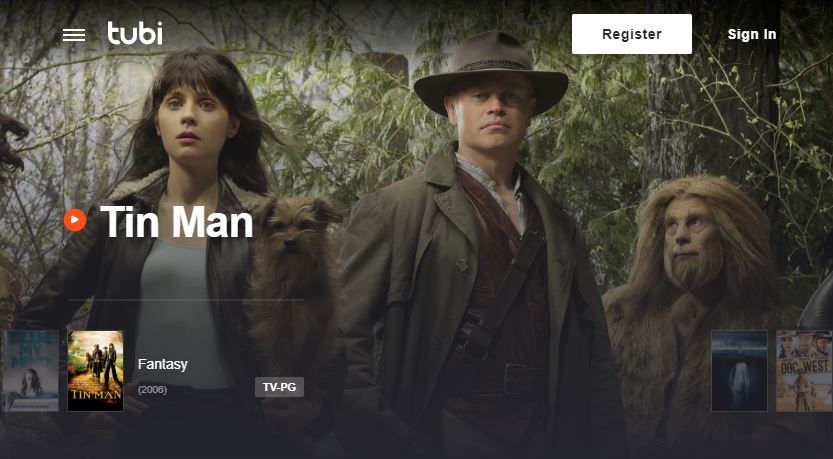Open the Sign In link
Viewport: 833px width, 459px height.
(752, 35)
